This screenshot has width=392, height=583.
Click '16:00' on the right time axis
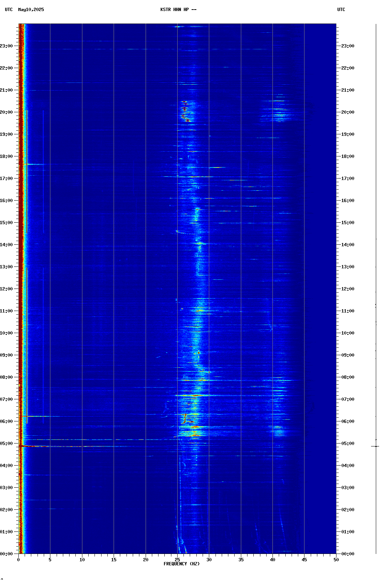click(x=348, y=201)
